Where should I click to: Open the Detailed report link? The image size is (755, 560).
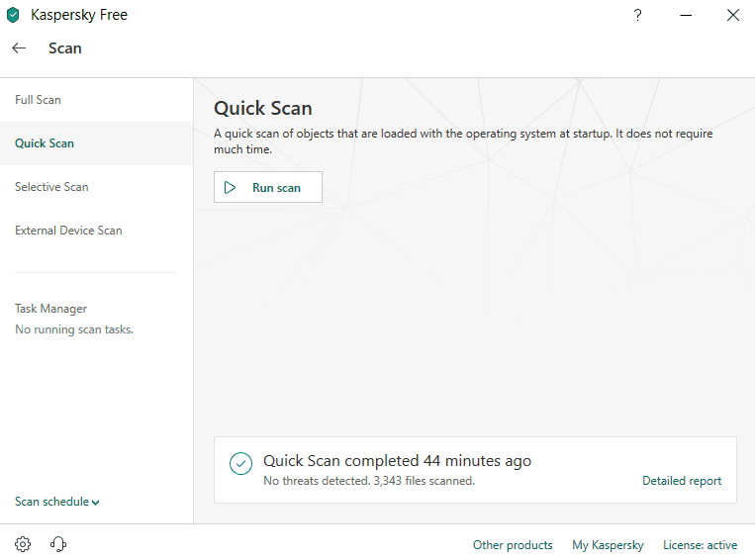[682, 481]
